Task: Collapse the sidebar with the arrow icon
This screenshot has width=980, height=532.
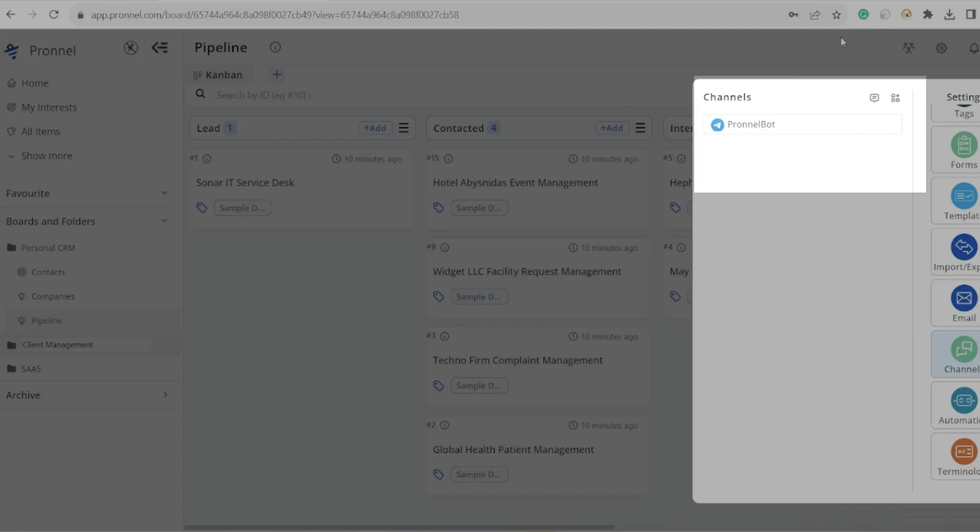Action: point(160,48)
